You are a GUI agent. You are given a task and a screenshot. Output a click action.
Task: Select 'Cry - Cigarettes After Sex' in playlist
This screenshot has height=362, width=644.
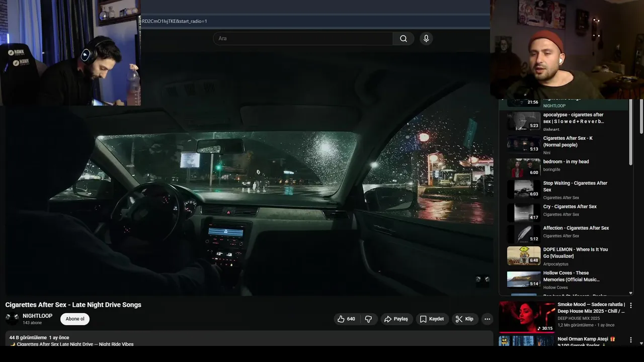pos(570,207)
